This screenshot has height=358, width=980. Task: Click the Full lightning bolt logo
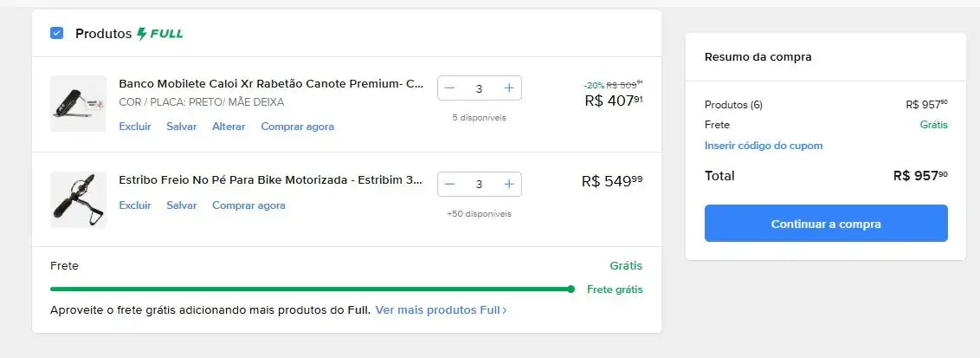pyautogui.click(x=160, y=34)
